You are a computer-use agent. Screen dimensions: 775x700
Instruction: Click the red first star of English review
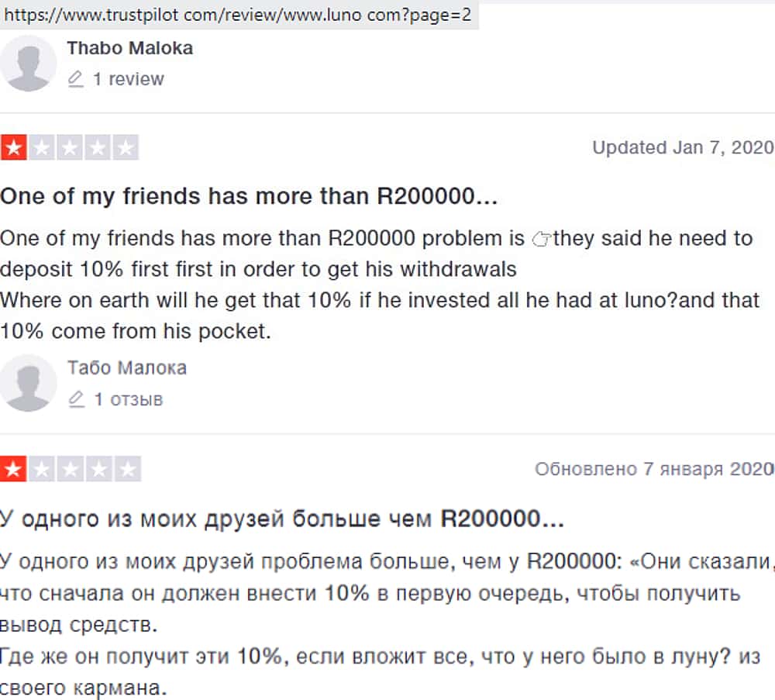[13, 147]
